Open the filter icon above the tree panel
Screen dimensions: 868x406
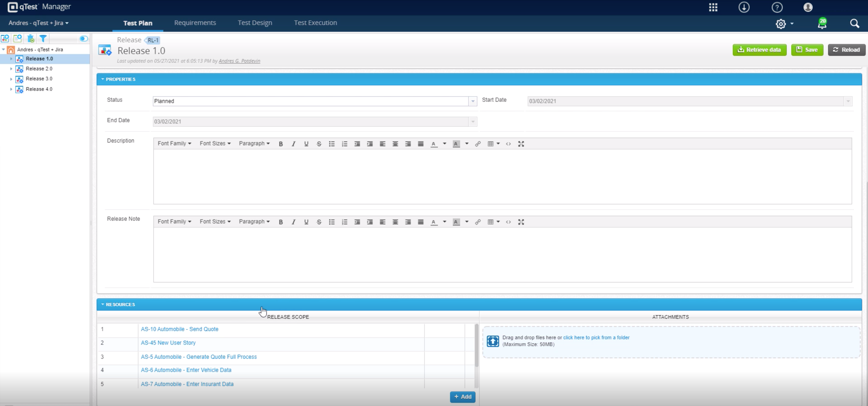point(43,38)
